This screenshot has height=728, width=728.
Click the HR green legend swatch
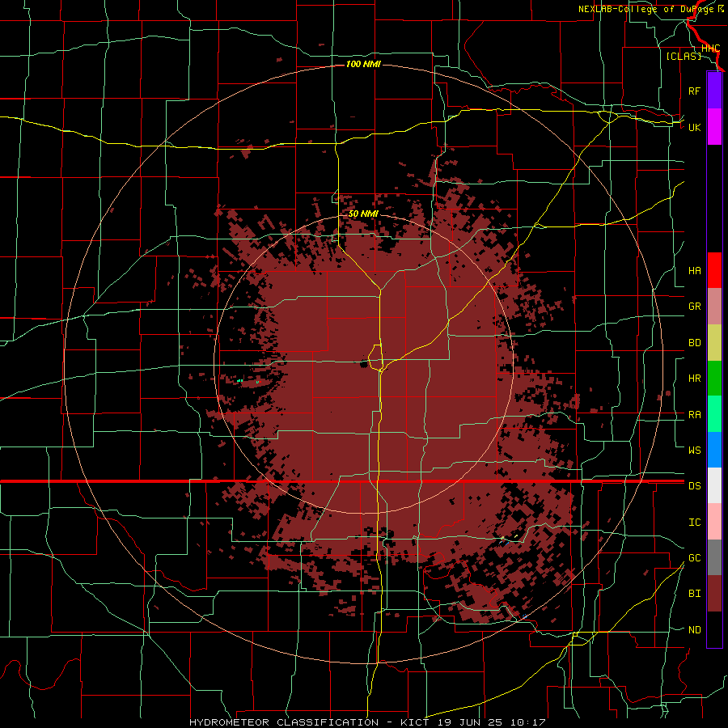714,379
